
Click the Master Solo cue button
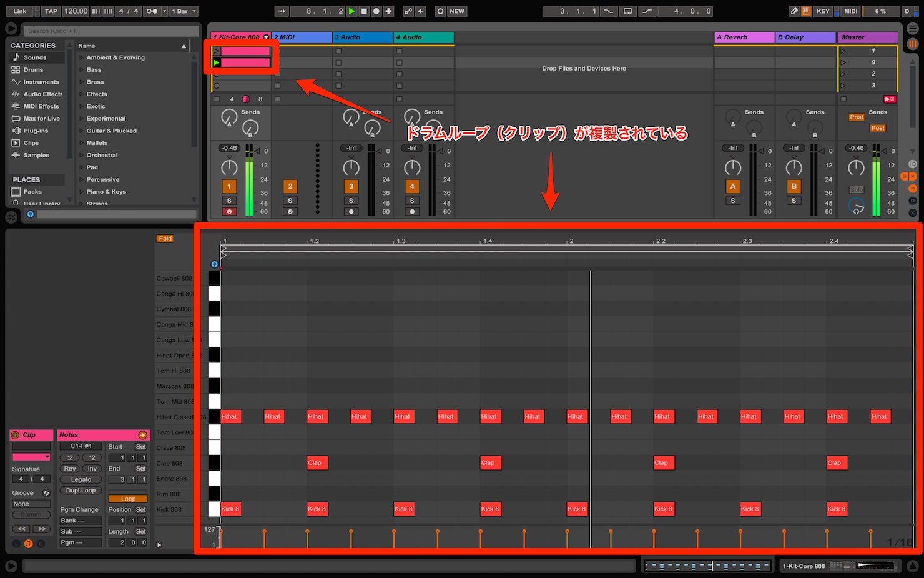pos(856,190)
